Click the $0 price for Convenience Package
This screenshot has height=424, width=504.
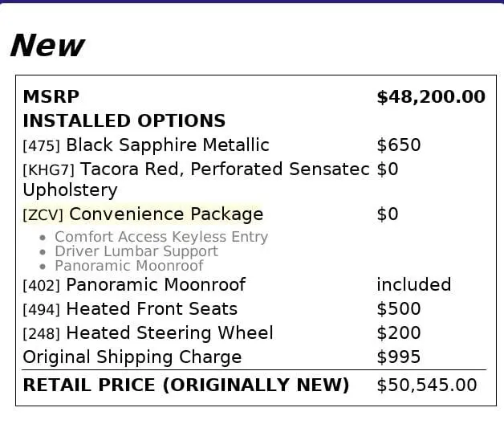[x=387, y=214]
